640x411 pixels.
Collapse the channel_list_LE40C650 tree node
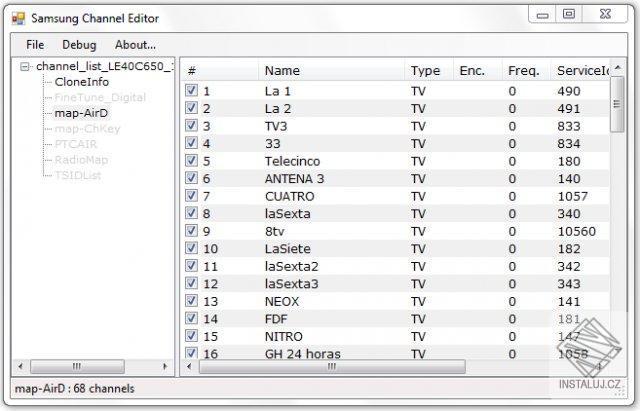click(25, 67)
